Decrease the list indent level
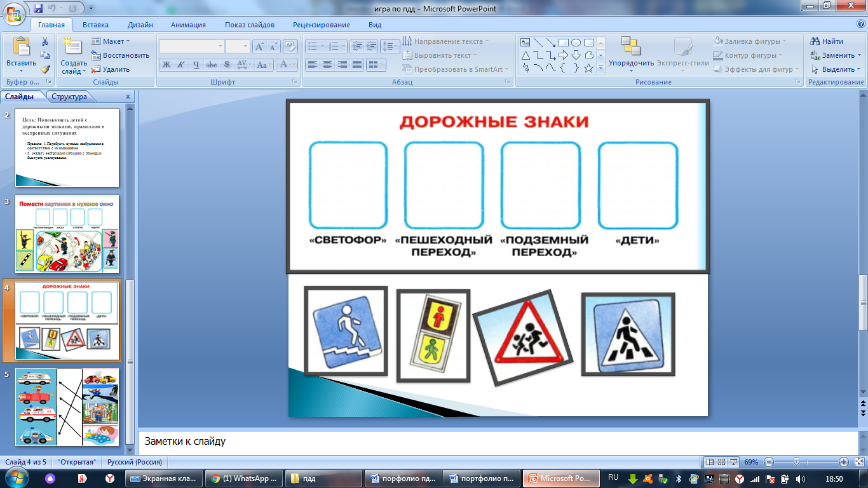This screenshot has width=868, height=488. [x=356, y=46]
